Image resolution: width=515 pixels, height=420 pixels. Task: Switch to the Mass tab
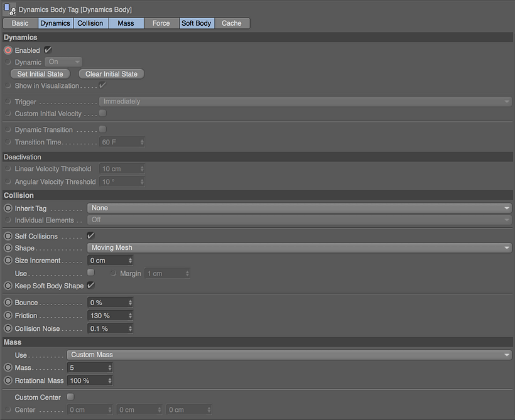[x=126, y=23]
